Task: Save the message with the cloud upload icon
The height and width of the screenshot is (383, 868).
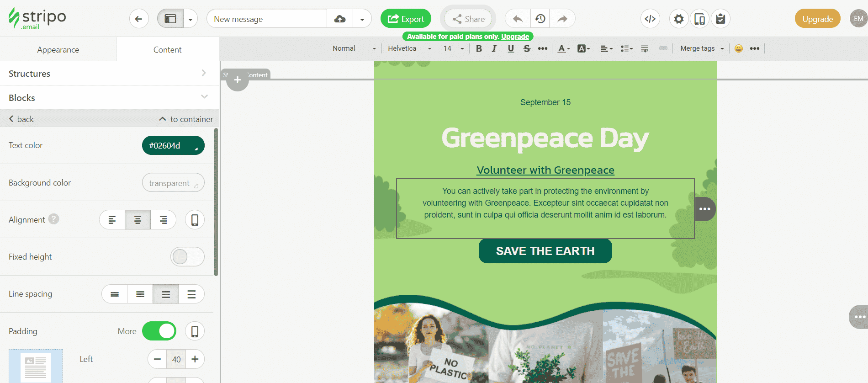Action: [340, 19]
